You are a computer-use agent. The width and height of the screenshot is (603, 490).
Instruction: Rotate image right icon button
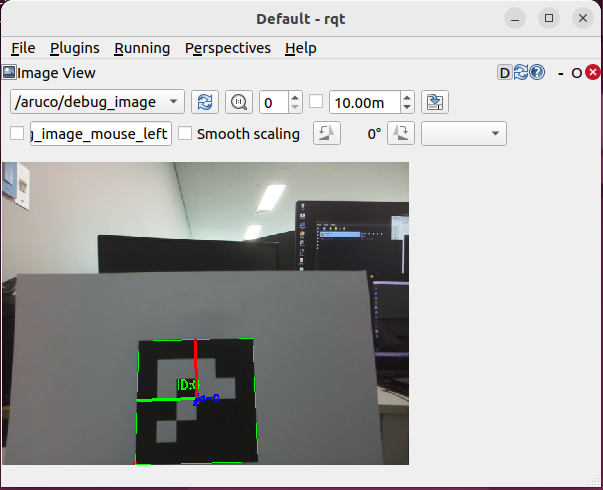point(401,133)
